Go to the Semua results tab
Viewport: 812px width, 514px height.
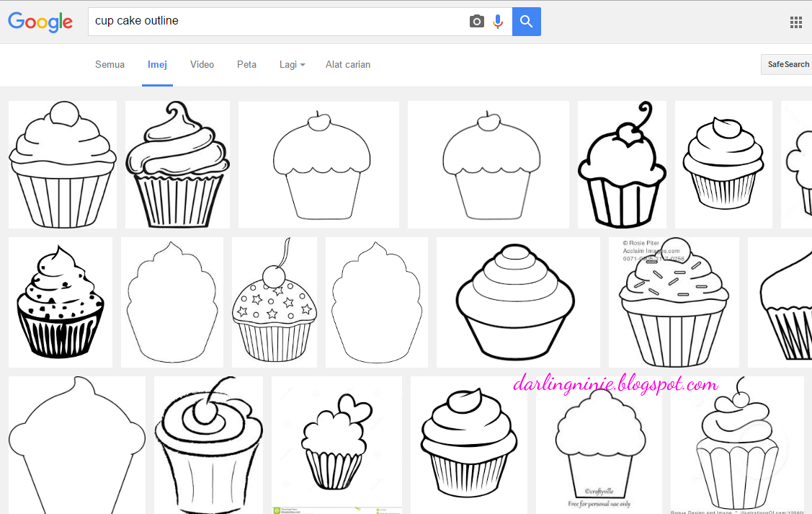[110, 64]
